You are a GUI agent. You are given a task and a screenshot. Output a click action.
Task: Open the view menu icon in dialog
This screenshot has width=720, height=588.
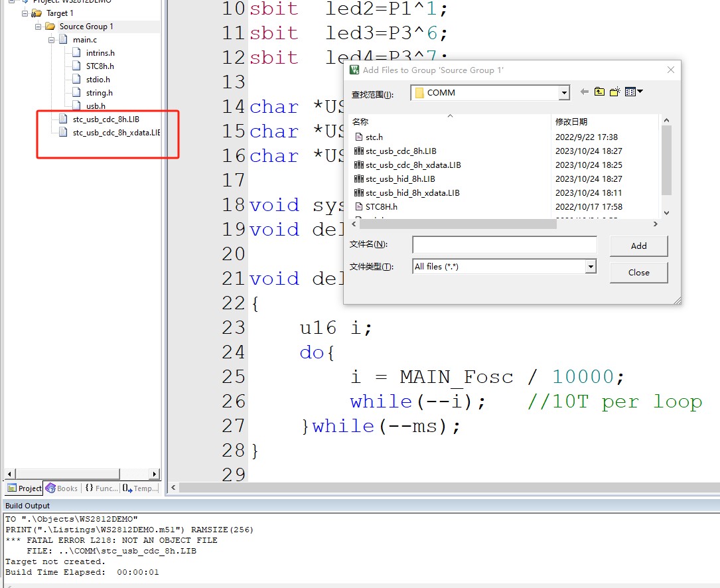pos(634,92)
